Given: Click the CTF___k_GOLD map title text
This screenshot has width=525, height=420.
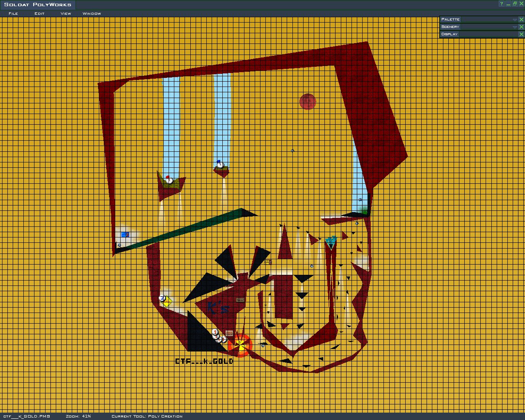Looking at the screenshot, I should pyautogui.click(x=204, y=361).
